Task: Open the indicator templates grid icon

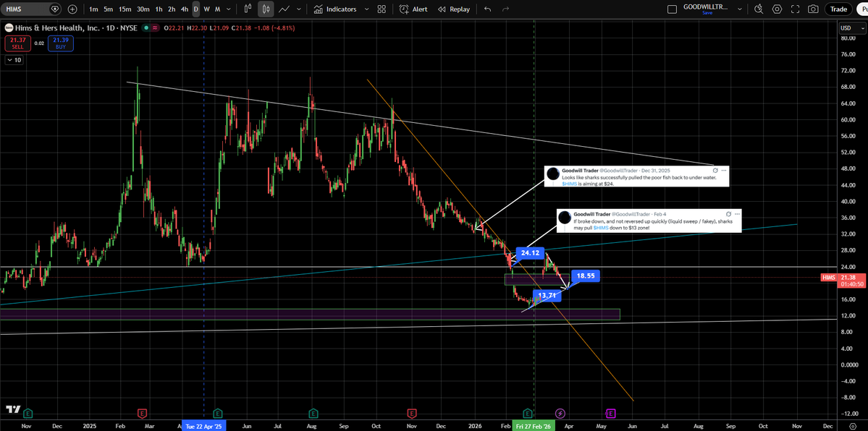Action: [x=382, y=9]
